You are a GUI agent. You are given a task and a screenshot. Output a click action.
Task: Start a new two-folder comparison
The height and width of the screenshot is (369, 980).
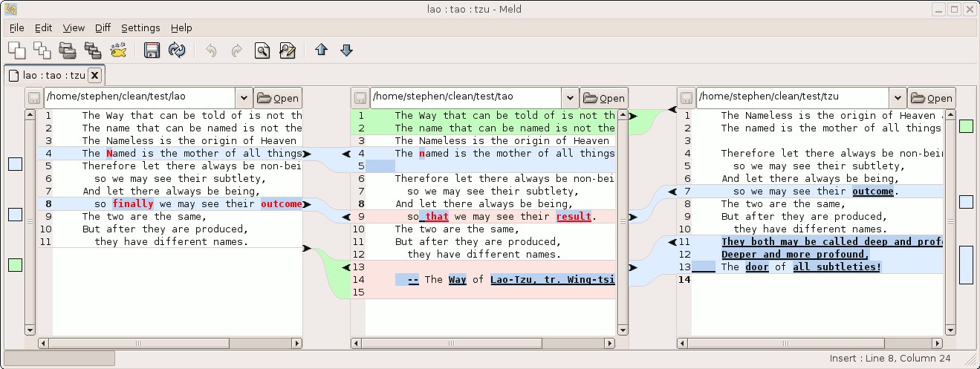tap(68, 50)
